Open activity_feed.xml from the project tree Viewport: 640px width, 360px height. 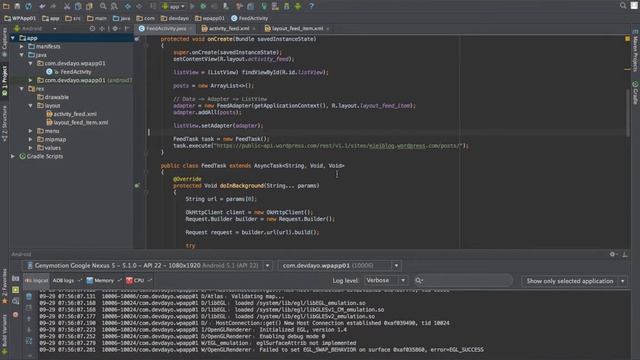pyautogui.click(x=71, y=114)
